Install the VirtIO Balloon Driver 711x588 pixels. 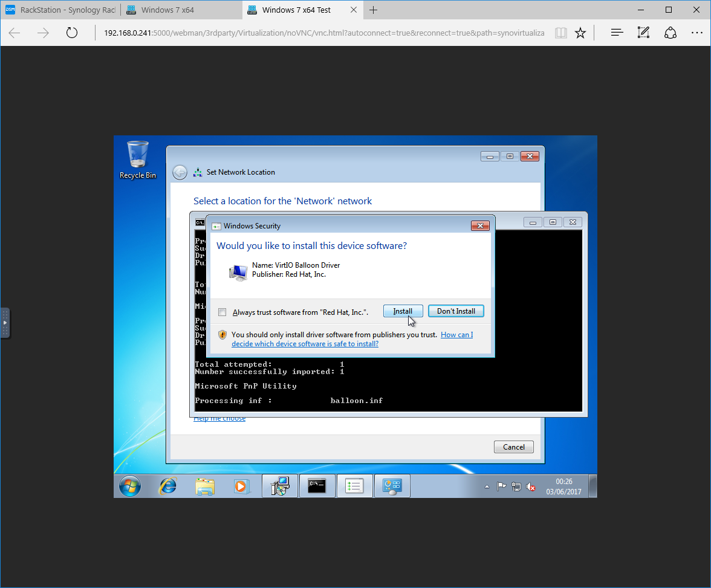coord(403,311)
